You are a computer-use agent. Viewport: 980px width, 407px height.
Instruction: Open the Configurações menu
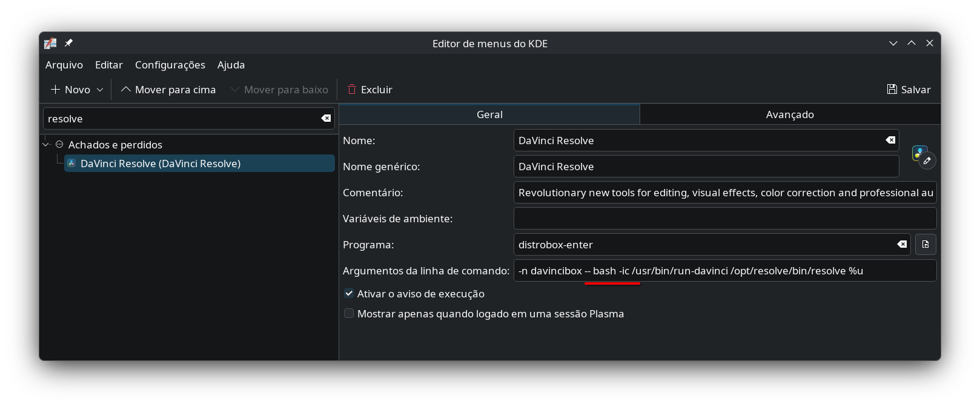pyautogui.click(x=170, y=65)
